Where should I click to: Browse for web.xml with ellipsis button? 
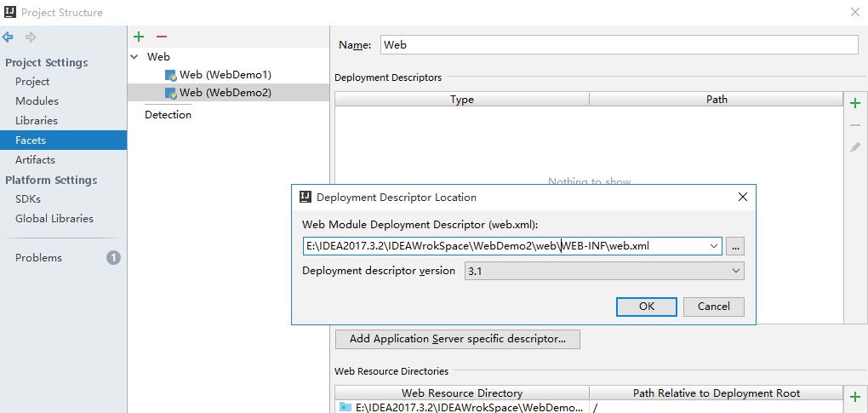(x=735, y=246)
